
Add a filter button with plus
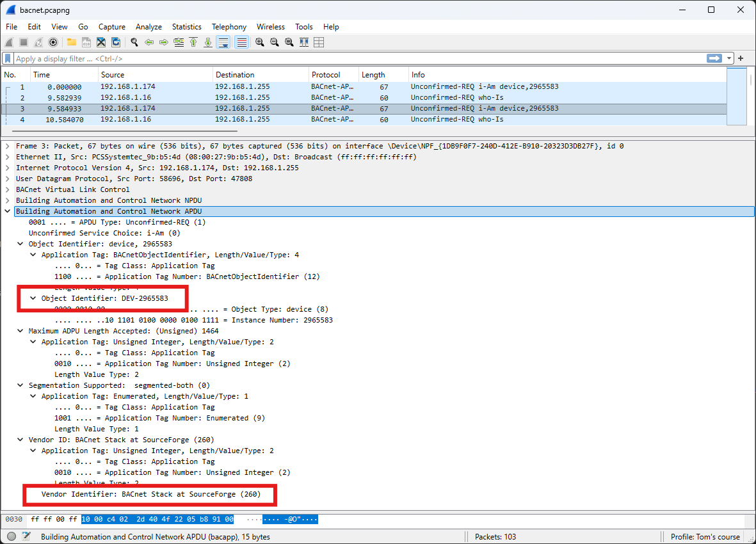741,58
